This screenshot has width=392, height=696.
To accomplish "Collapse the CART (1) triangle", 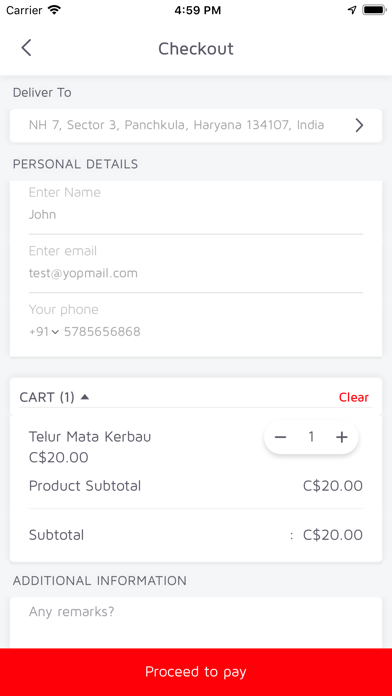I will 85,397.
